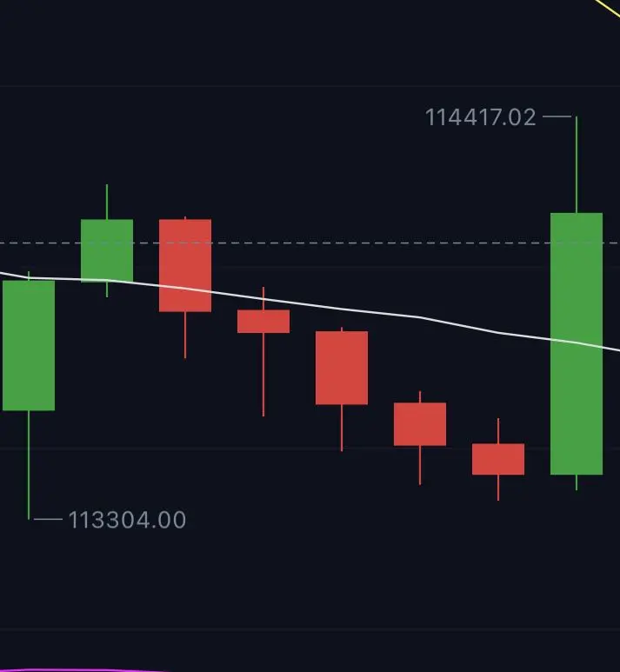Click the 113304.00 low price label
Image resolution: width=620 pixels, height=672 pixels.
[x=127, y=520]
